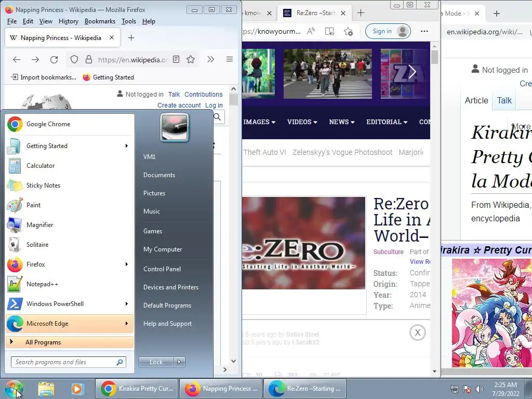Open Firefox hamburger application menu
The image size is (532, 399).
(230, 59)
